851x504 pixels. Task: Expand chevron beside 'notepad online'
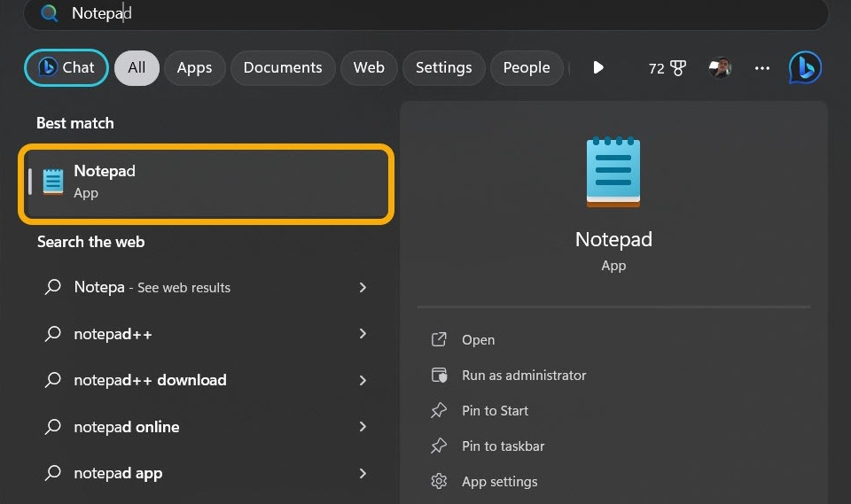pyautogui.click(x=363, y=427)
